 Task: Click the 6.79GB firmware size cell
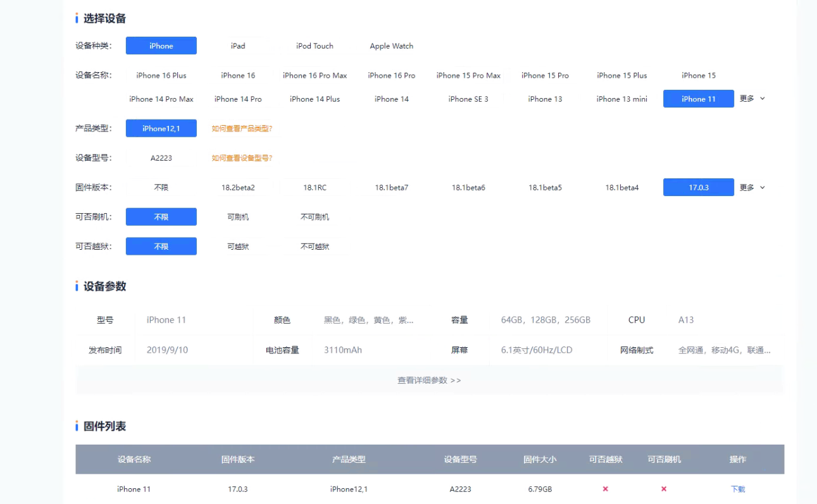click(x=540, y=489)
